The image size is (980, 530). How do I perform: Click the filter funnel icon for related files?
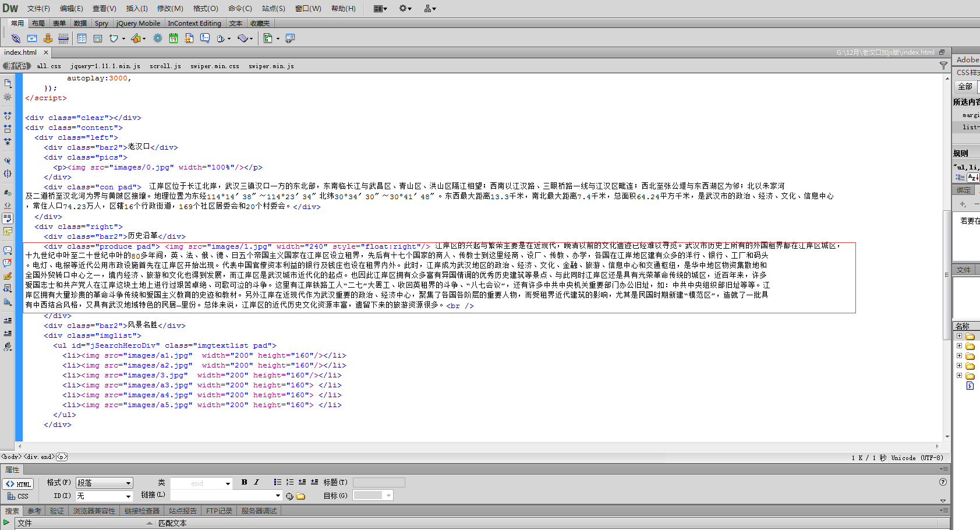pyautogui.click(x=943, y=66)
